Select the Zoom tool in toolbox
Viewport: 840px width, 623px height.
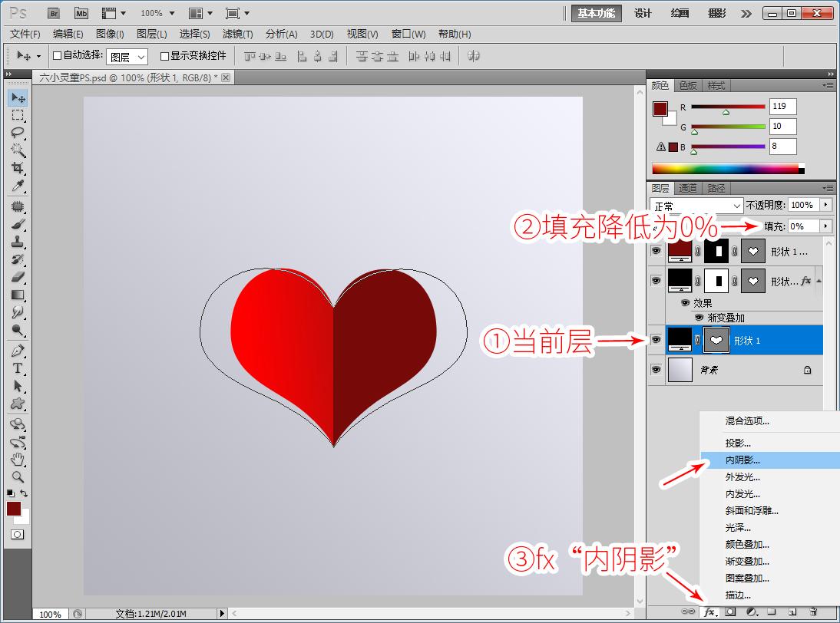tap(18, 476)
